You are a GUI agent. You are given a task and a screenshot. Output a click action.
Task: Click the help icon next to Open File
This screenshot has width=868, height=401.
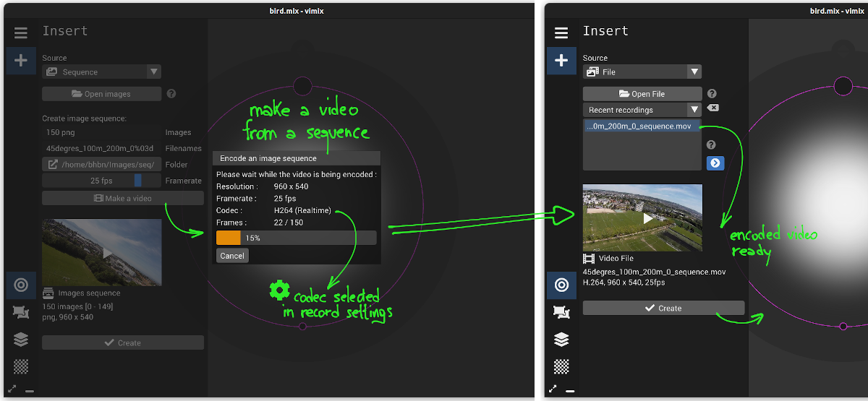point(712,94)
